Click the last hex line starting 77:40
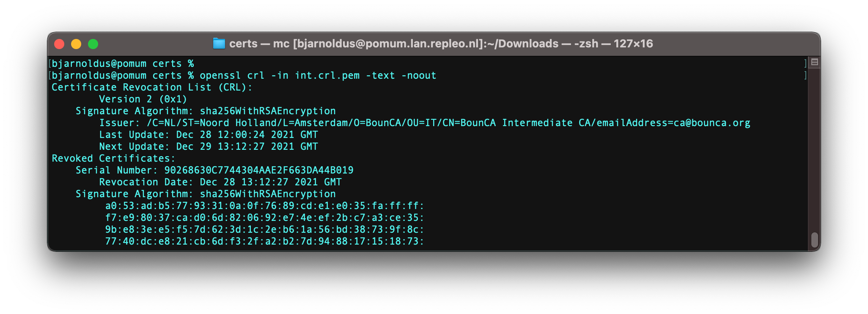Viewport: 868px width, 314px height. pyautogui.click(x=264, y=241)
